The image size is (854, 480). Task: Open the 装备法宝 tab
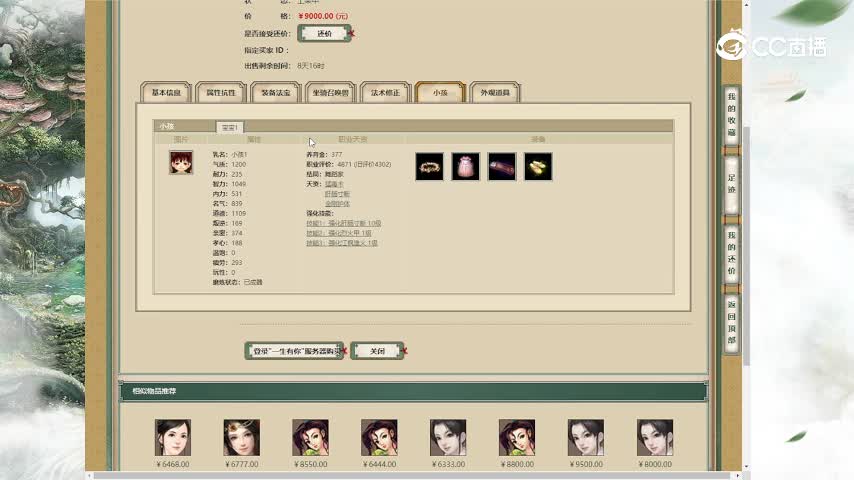pos(276,93)
